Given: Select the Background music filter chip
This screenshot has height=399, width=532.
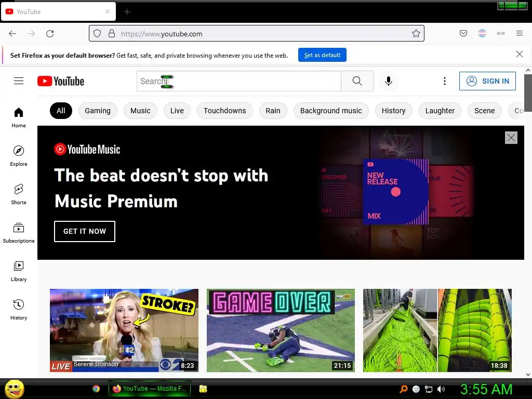Looking at the screenshot, I should 331,111.
